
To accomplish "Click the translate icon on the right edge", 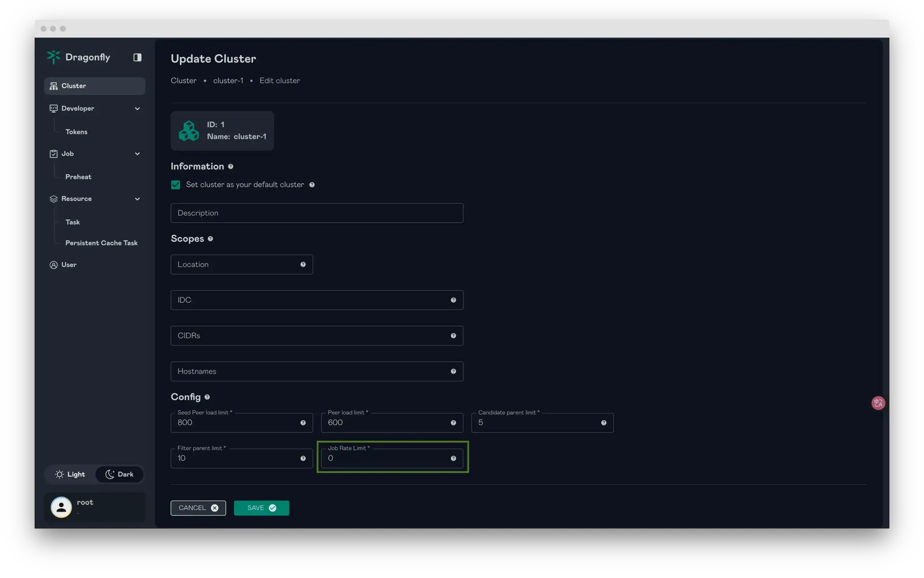I will 878,403.
